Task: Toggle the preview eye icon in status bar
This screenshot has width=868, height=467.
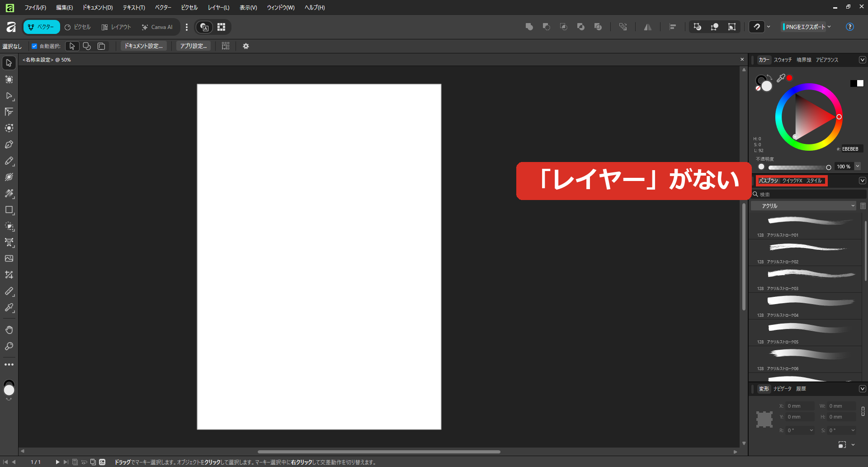Action: [x=84, y=462]
